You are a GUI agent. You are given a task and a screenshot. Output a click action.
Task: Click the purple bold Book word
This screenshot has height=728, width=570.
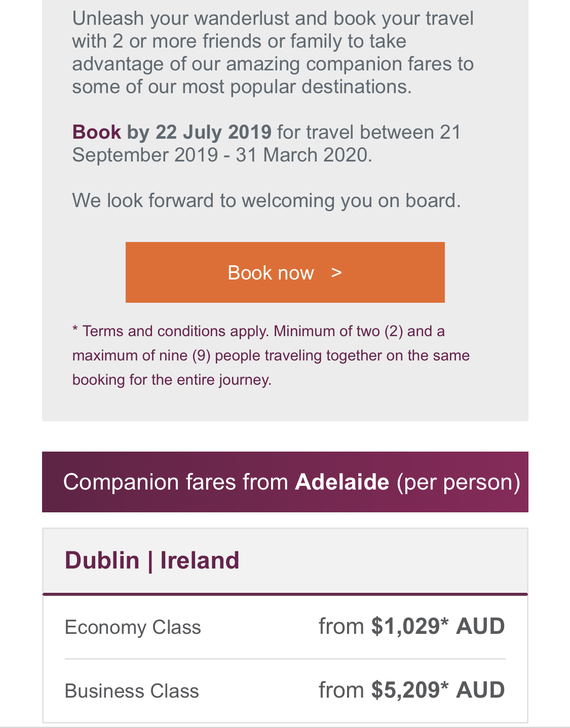(x=97, y=132)
